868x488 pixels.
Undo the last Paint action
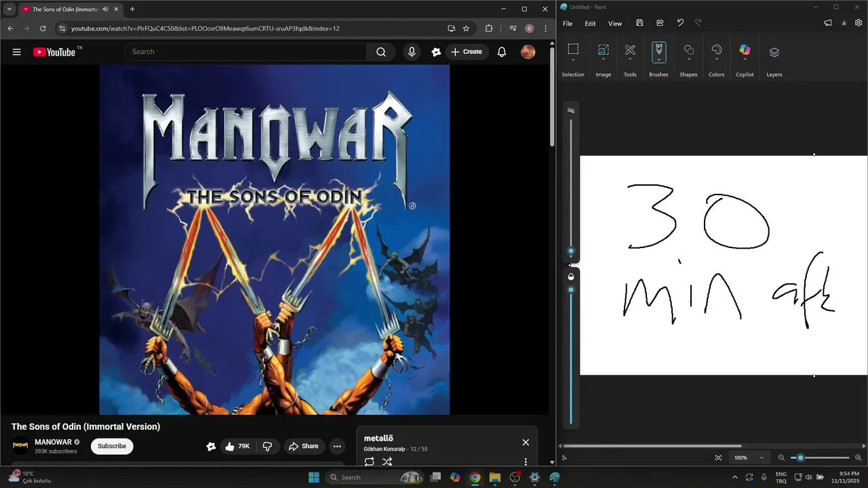[680, 23]
